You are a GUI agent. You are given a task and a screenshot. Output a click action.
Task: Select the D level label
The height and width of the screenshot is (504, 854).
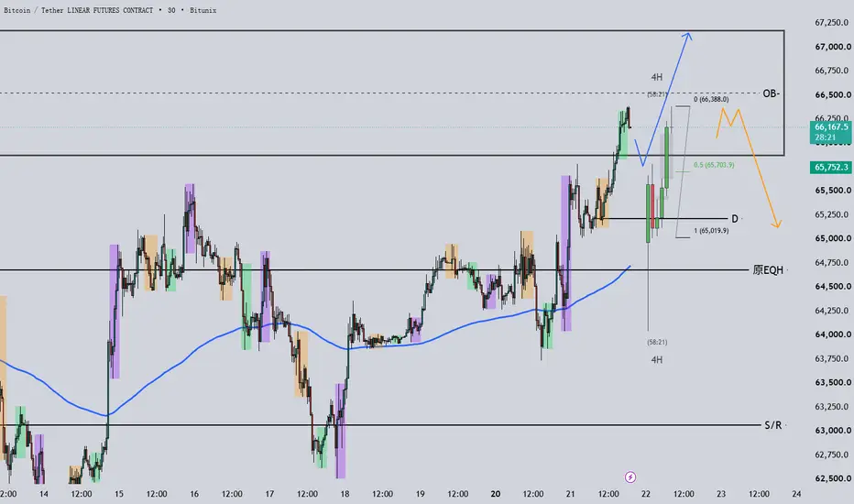click(x=735, y=218)
